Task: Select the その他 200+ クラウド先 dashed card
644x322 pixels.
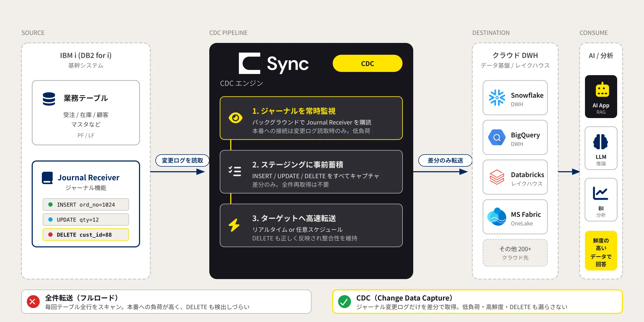Action: pos(515,253)
